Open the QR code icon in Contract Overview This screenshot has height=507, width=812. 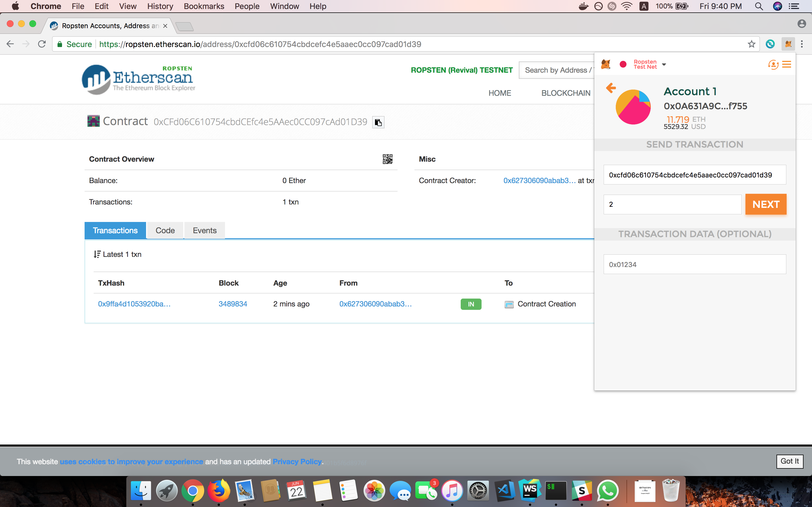pos(387,159)
